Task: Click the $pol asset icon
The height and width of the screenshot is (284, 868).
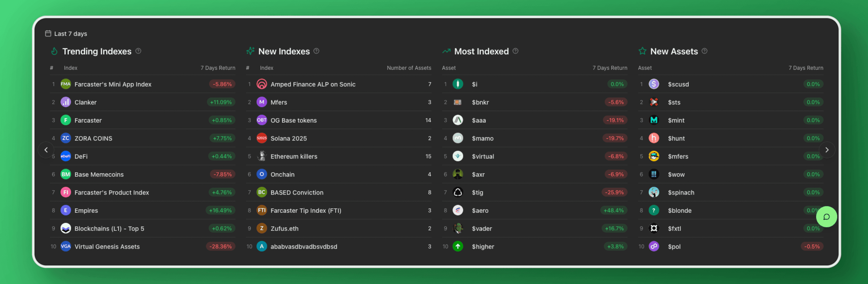Action: tap(654, 246)
